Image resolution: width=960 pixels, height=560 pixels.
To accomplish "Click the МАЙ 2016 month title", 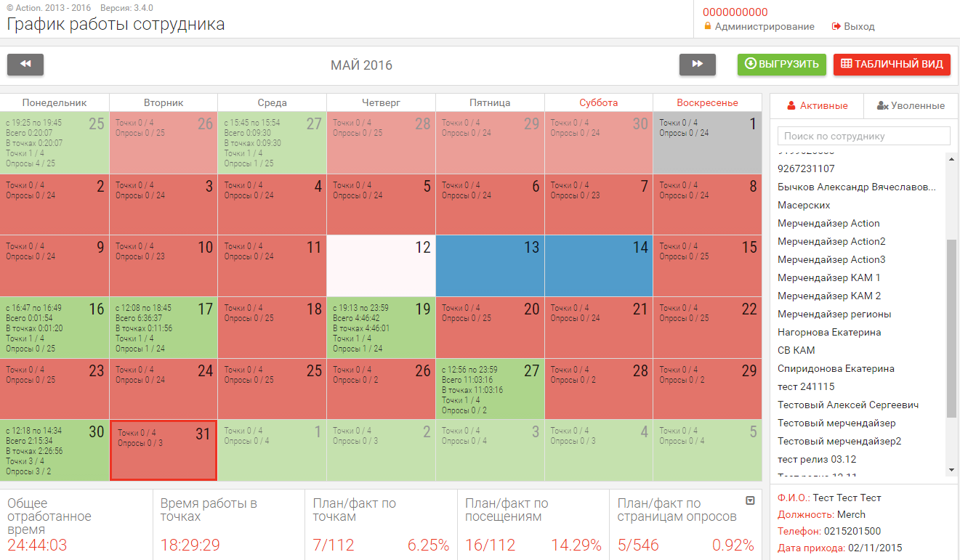I will (361, 65).
